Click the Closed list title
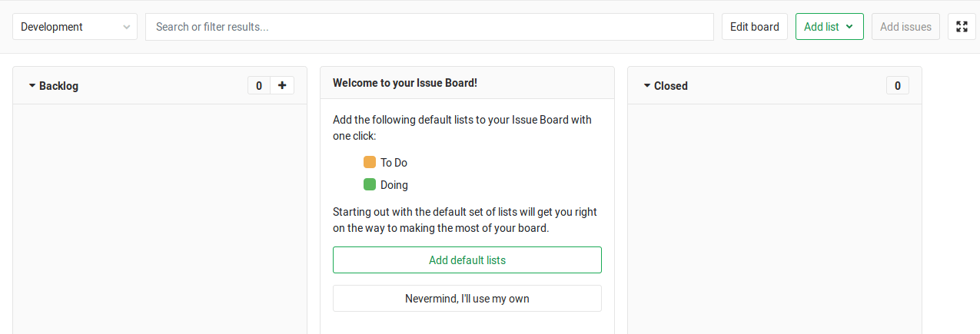Screen dimensions: 980x334 [671, 86]
